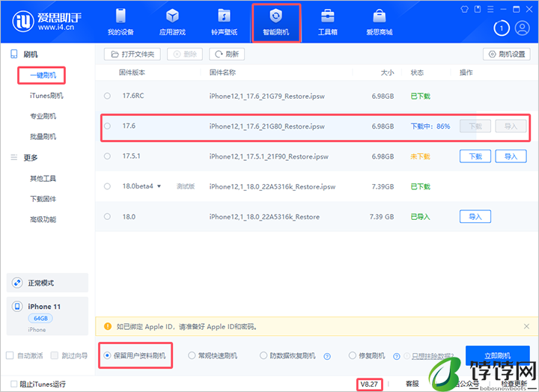Select 专业刷机 in sidebar

click(x=43, y=116)
